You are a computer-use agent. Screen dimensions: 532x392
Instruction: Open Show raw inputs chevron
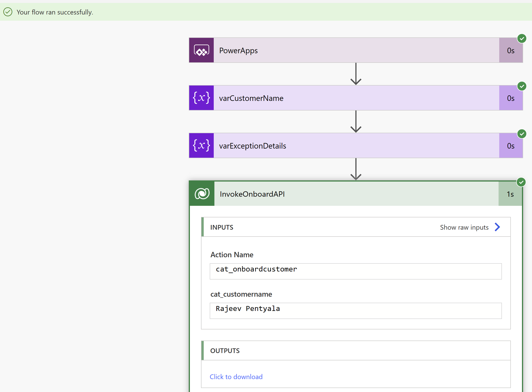click(497, 227)
